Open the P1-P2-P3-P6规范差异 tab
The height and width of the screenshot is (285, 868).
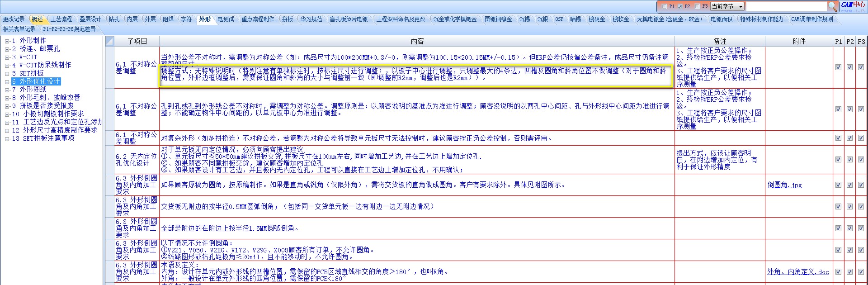(x=69, y=29)
